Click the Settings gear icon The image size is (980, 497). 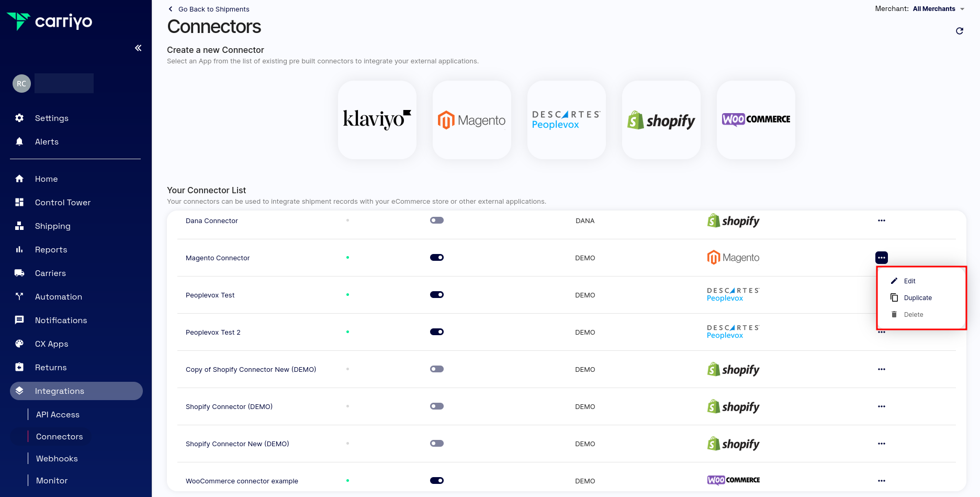click(19, 118)
